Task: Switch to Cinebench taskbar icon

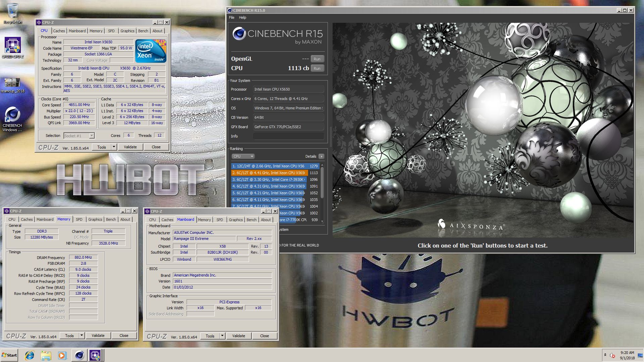Action: pyautogui.click(x=79, y=355)
